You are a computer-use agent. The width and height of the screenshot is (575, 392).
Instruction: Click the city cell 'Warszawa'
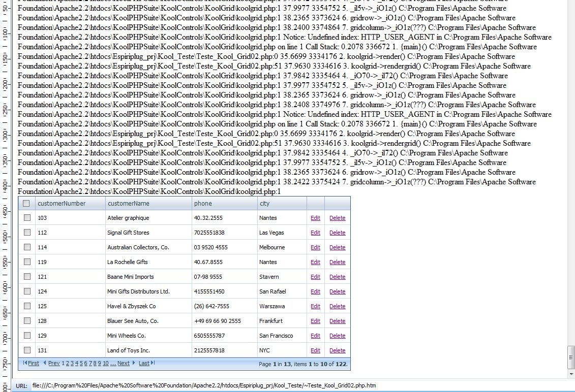(272, 306)
